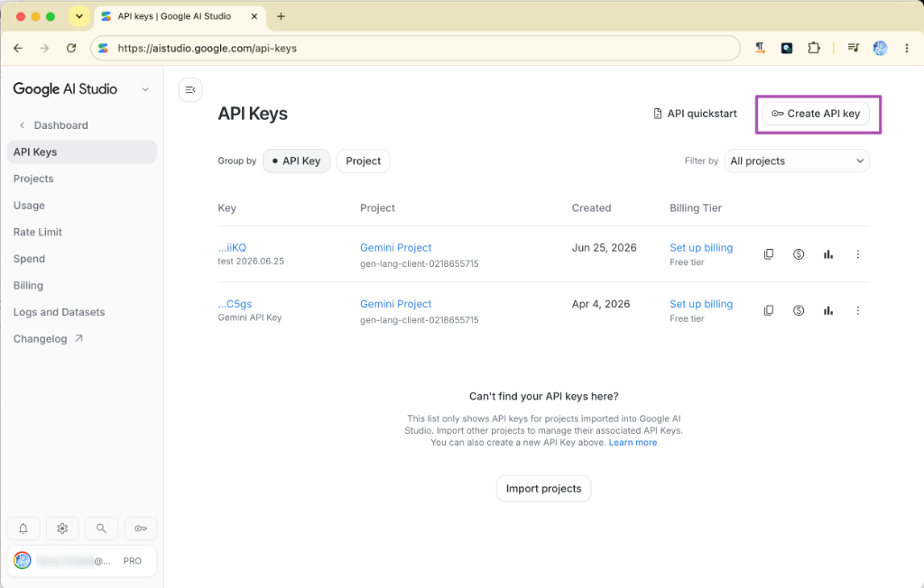Open search in the sidebar footer
Screen dimensions: 924x588
101,528
